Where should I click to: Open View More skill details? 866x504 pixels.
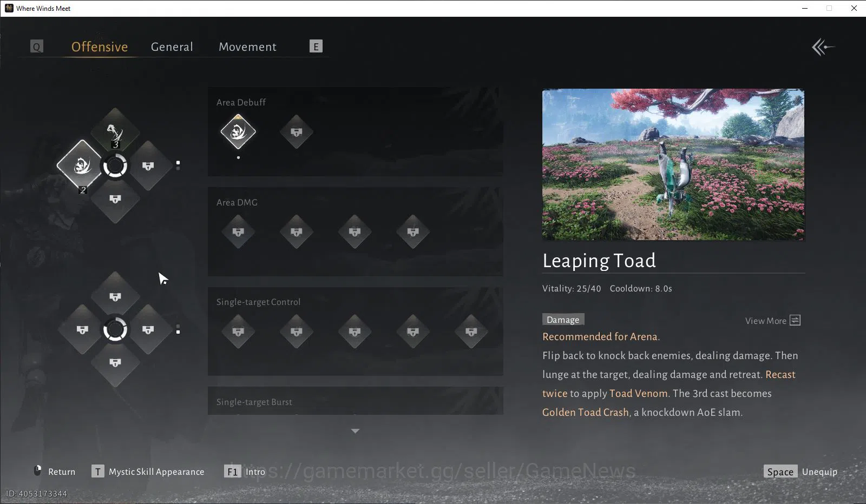coord(772,321)
